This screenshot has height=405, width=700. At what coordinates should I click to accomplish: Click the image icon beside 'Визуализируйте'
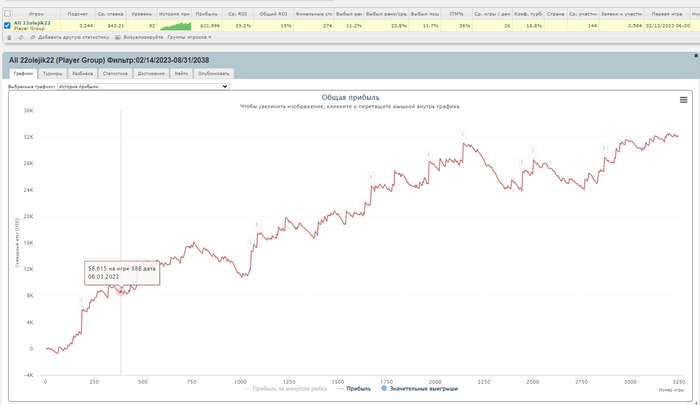point(118,38)
